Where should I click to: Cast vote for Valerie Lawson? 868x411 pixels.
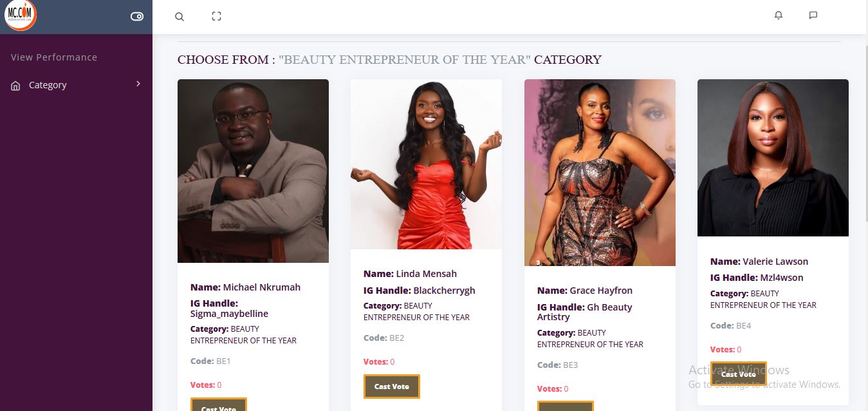739,374
